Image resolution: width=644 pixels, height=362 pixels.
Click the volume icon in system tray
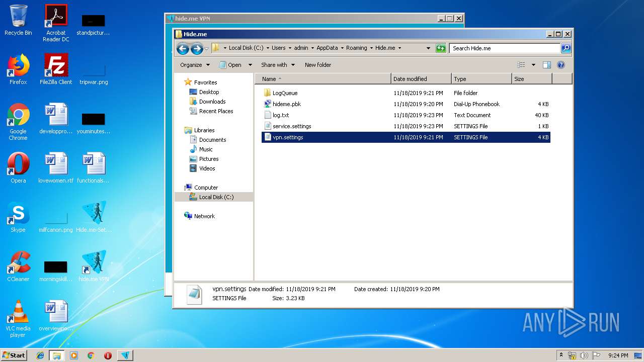coord(584,355)
